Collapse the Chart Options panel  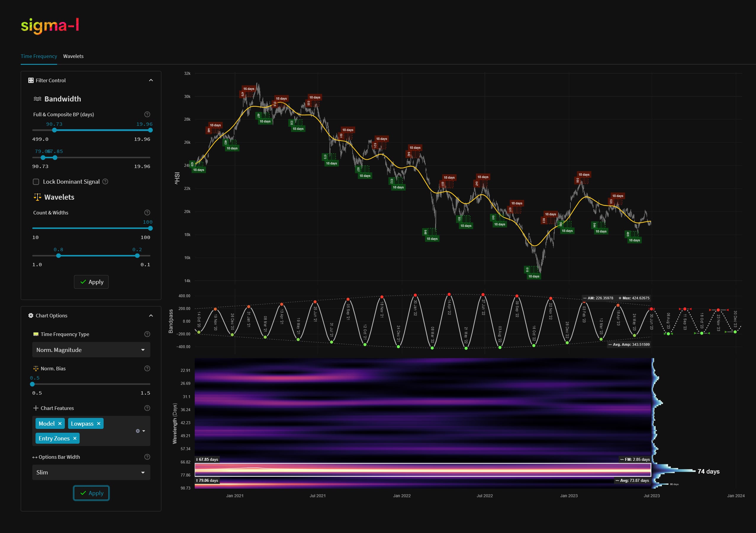(x=151, y=316)
